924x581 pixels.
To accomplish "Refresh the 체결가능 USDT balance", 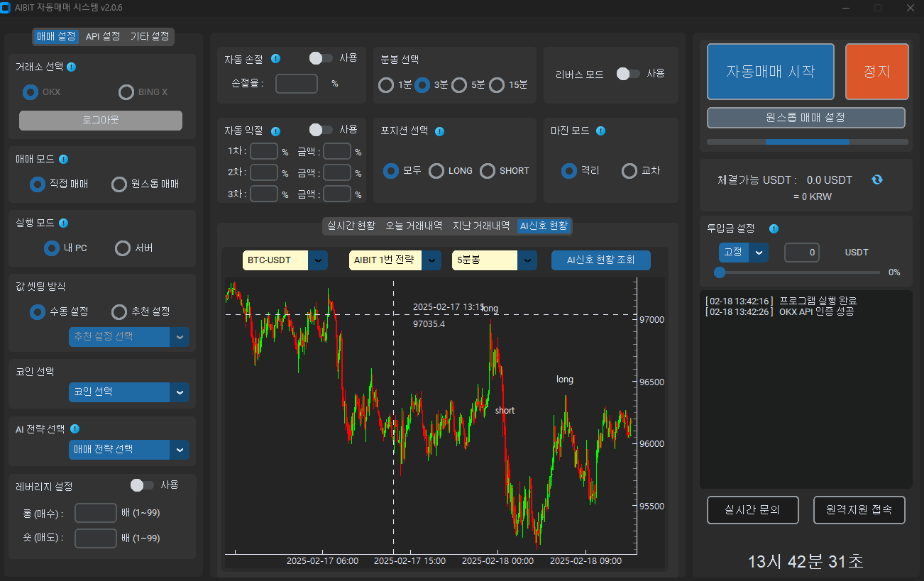I will (877, 179).
